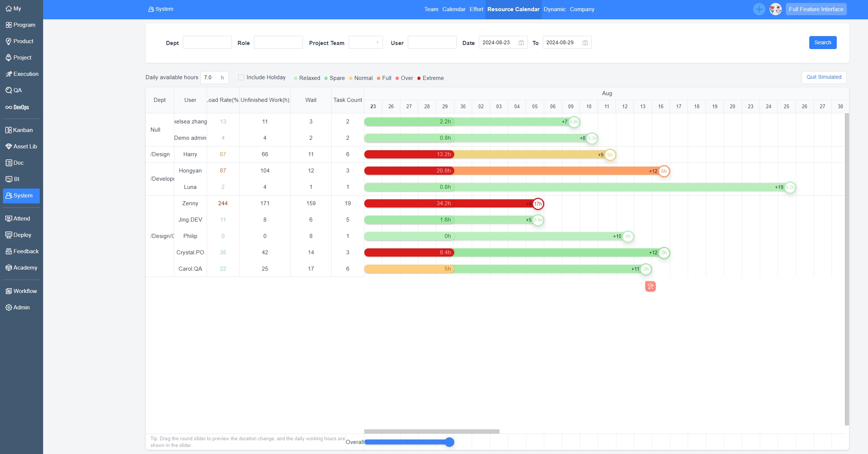Click Zenny's 17h round slider handle
868x454 pixels.
tap(538, 204)
